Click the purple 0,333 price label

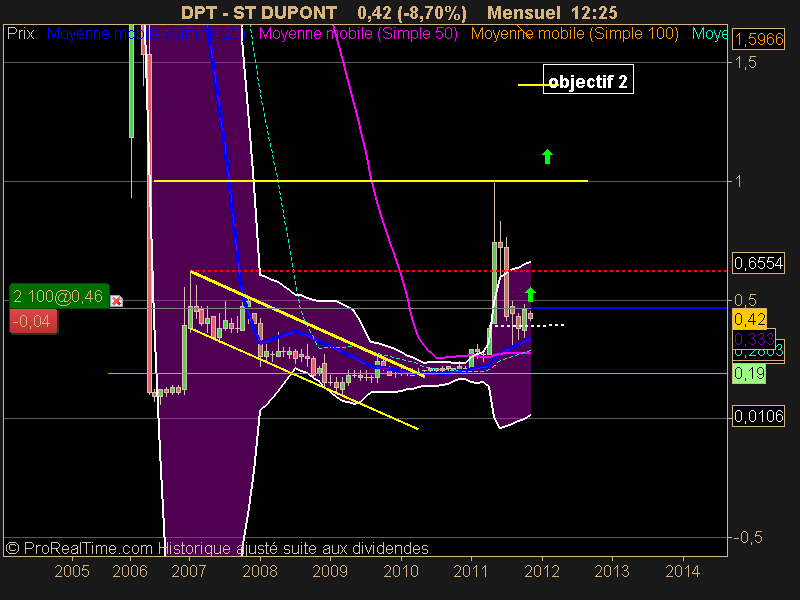(754, 338)
